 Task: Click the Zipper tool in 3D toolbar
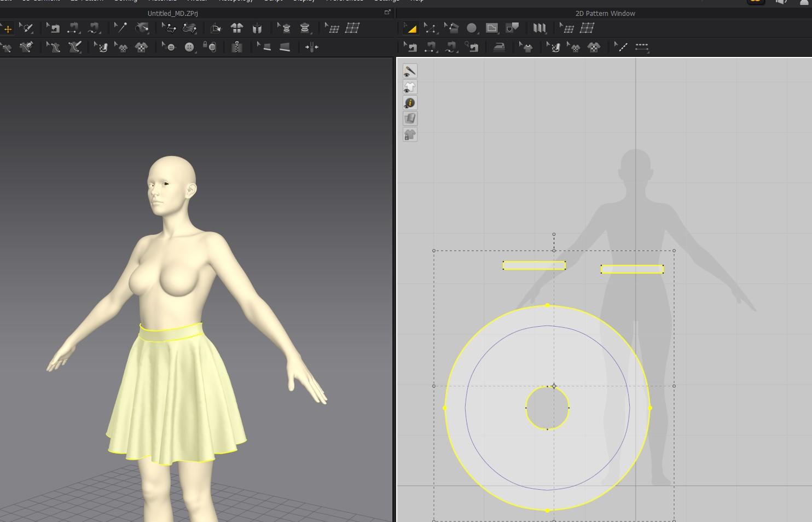pos(237,48)
